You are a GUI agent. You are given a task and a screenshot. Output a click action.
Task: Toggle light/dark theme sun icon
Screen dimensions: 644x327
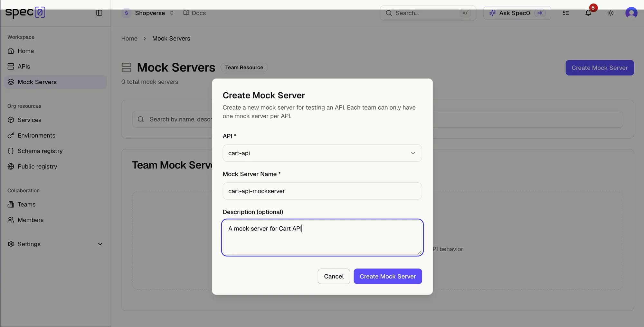pos(611,13)
